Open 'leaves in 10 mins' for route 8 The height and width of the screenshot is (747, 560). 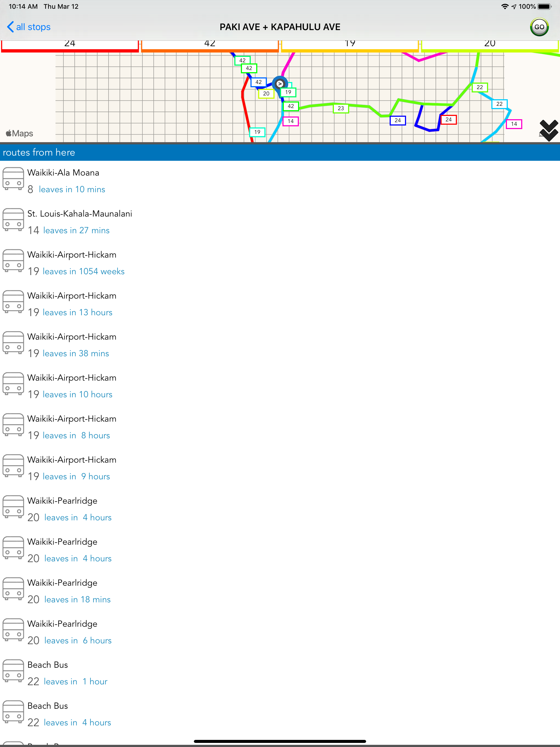coord(72,189)
